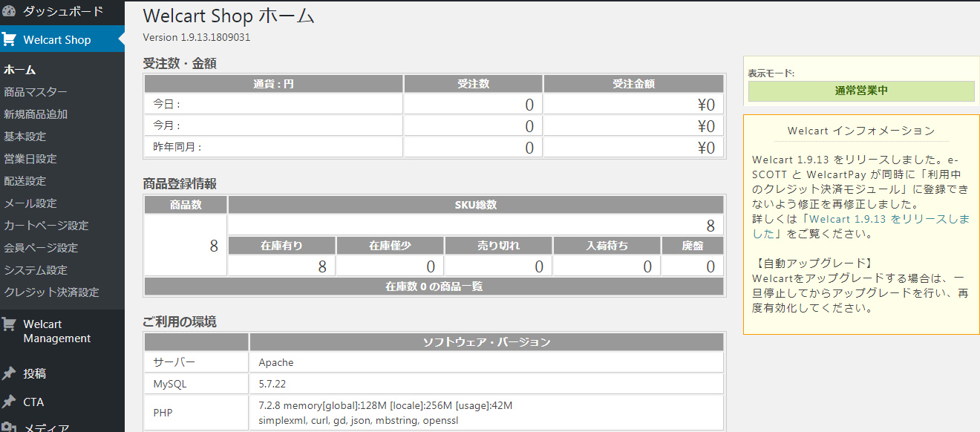Go to 新規商品追加
Image resolution: width=980 pixels, height=432 pixels.
point(36,114)
